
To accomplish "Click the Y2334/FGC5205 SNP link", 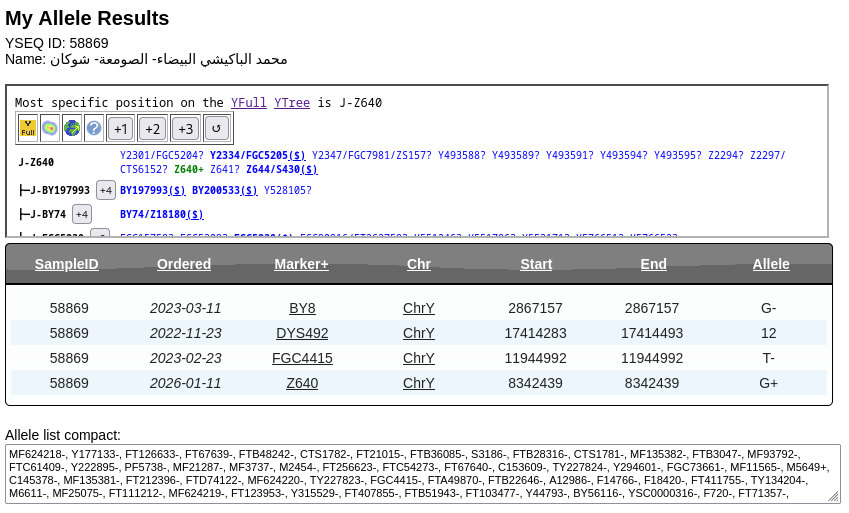I will (x=258, y=155).
